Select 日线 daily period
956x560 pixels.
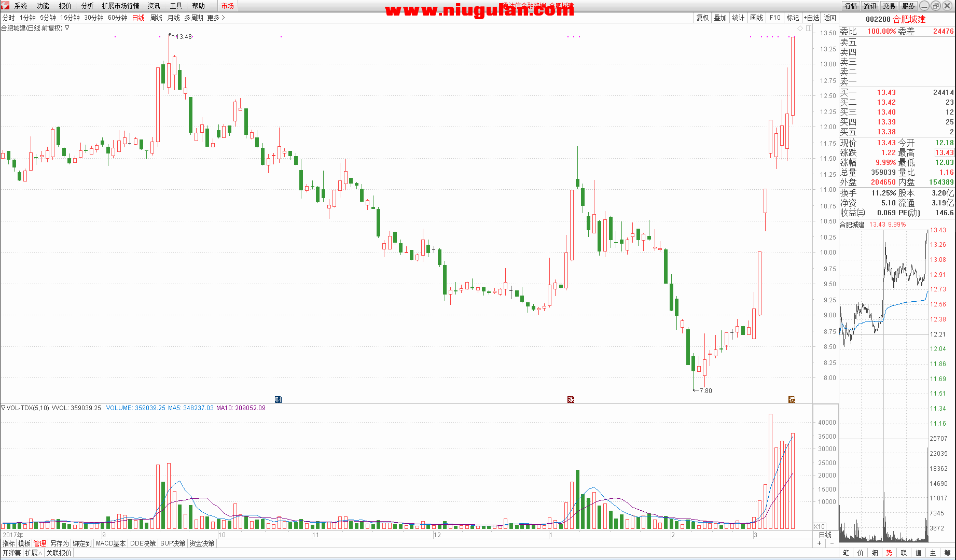(x=138, y=18)
